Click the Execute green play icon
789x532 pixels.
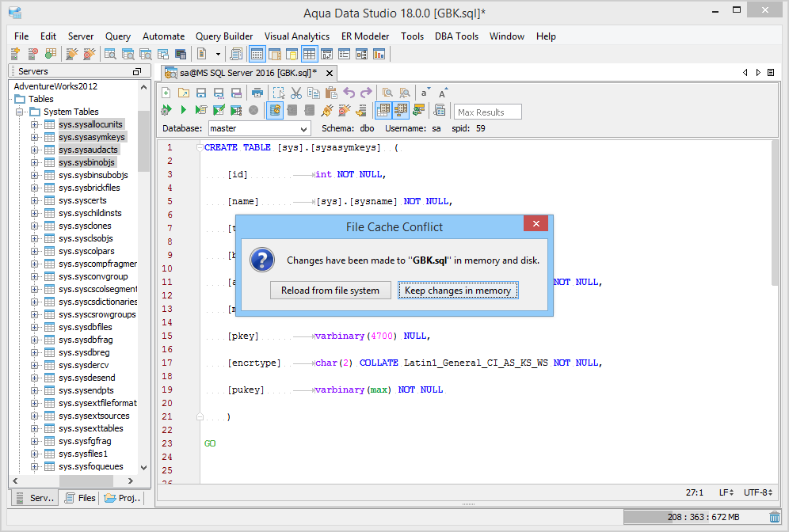pyautogui.click(x=184, y=111)
